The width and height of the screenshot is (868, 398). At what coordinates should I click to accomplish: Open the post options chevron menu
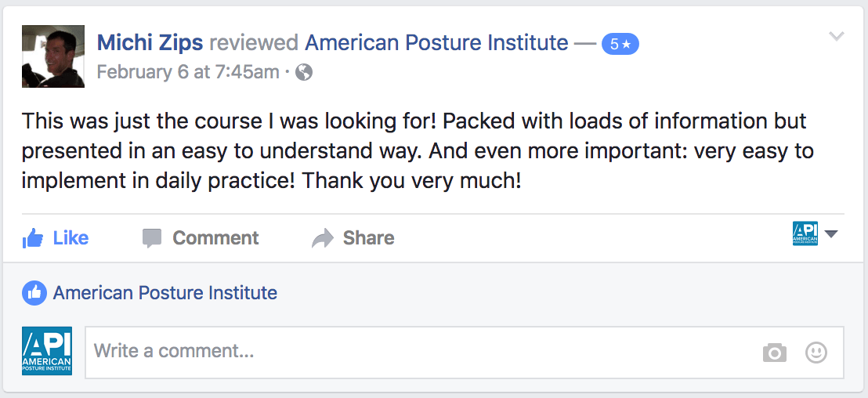click(x=837, y=36)
